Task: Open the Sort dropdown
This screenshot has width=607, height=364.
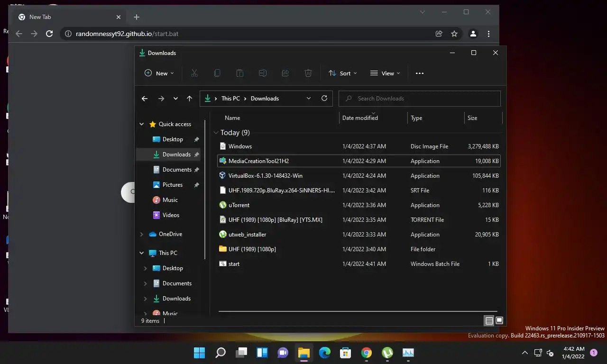Action: click(343, 73)
